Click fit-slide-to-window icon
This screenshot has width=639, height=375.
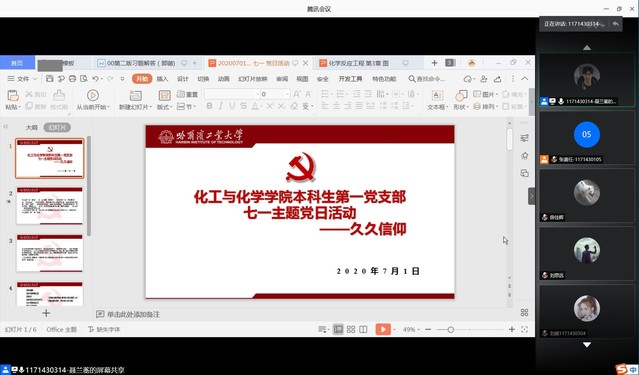click(524, 329)
